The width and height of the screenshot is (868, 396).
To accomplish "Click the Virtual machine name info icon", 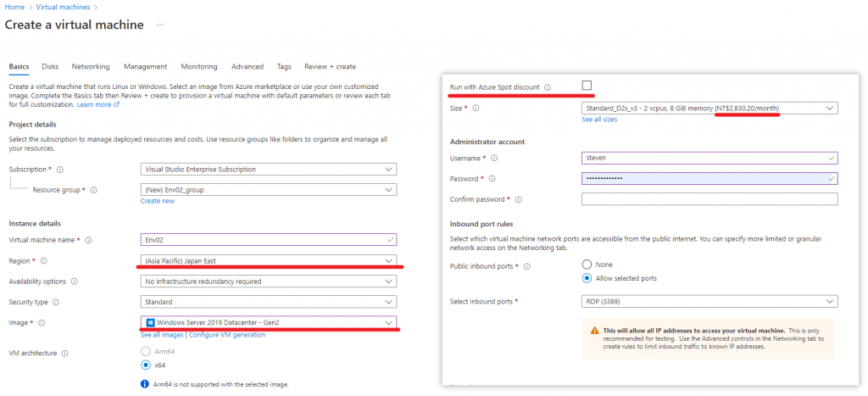I will click(88, 240).
